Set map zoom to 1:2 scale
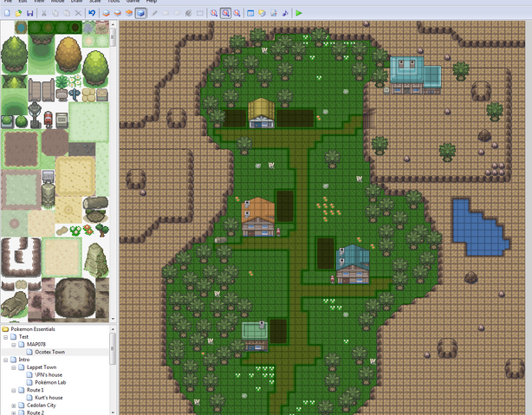 point(225,13)
